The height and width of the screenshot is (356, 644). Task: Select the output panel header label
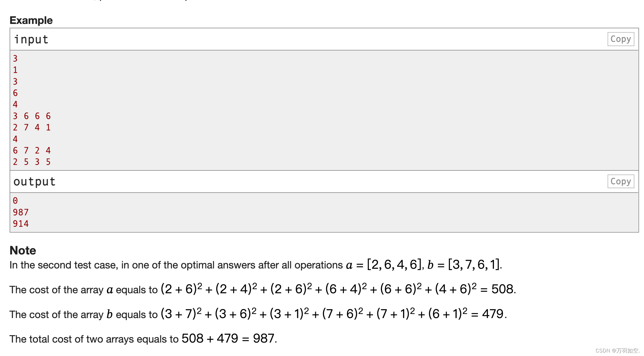(34, 181)
